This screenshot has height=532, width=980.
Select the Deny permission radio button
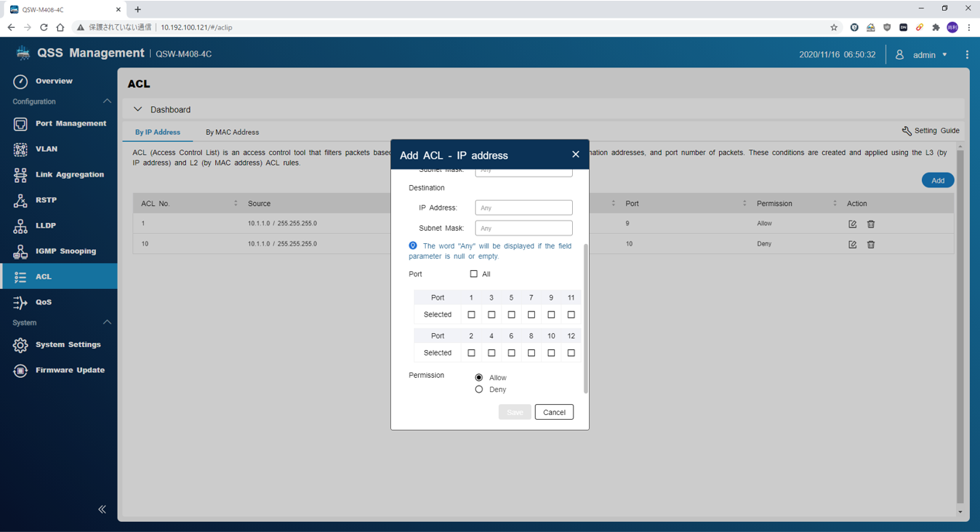point(479,390)
